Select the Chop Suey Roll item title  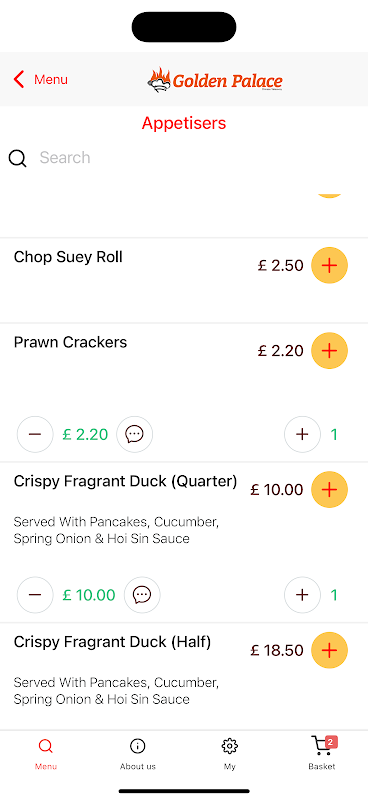pyautogui.click(x=68, y=257)
